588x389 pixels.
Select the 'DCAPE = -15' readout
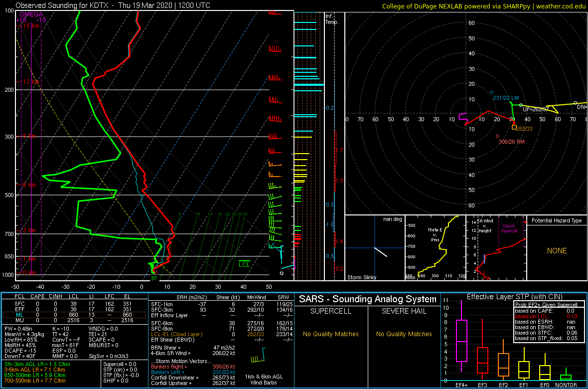coord(20,350)
